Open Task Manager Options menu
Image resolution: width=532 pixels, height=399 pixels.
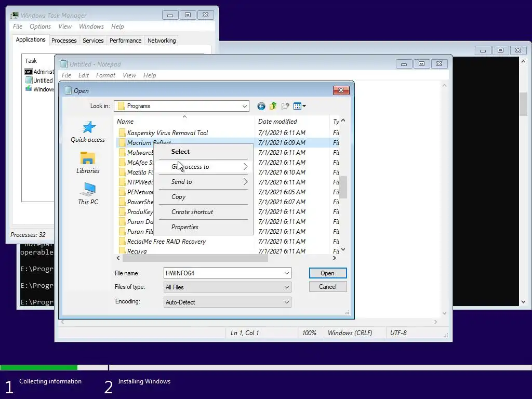coord(40,26)
